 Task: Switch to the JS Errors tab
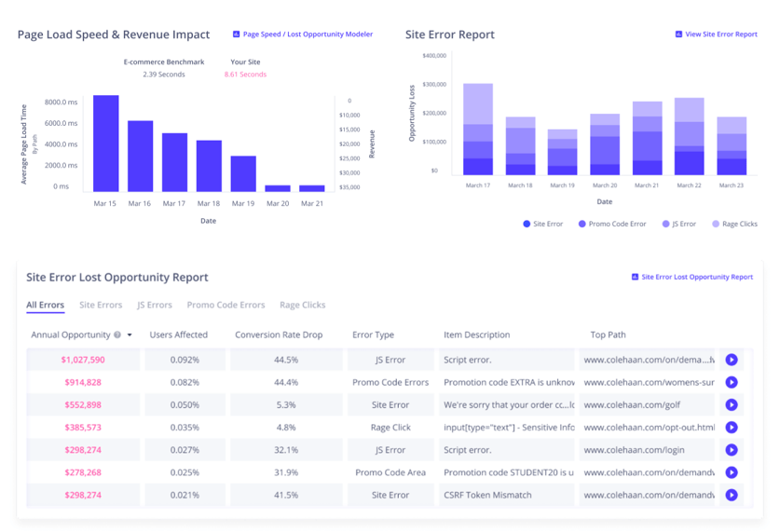click(155, 305)
